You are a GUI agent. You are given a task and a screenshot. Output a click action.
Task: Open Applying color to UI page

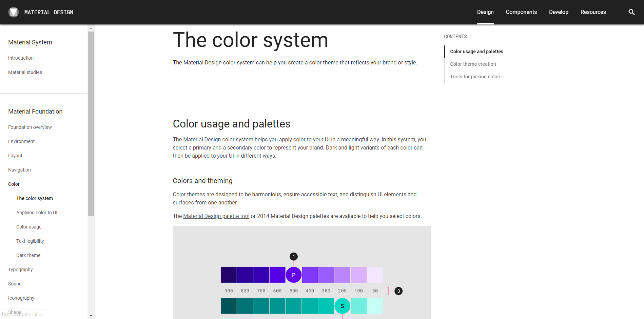pos(37,213)
